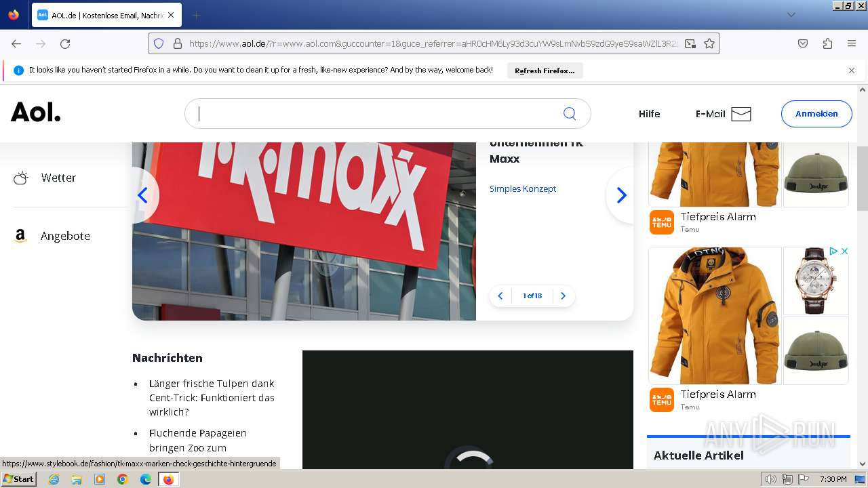Screen dimensions: 868x488
Task: Click the wristwatch ad thumbnail
Action: point(816,281)
